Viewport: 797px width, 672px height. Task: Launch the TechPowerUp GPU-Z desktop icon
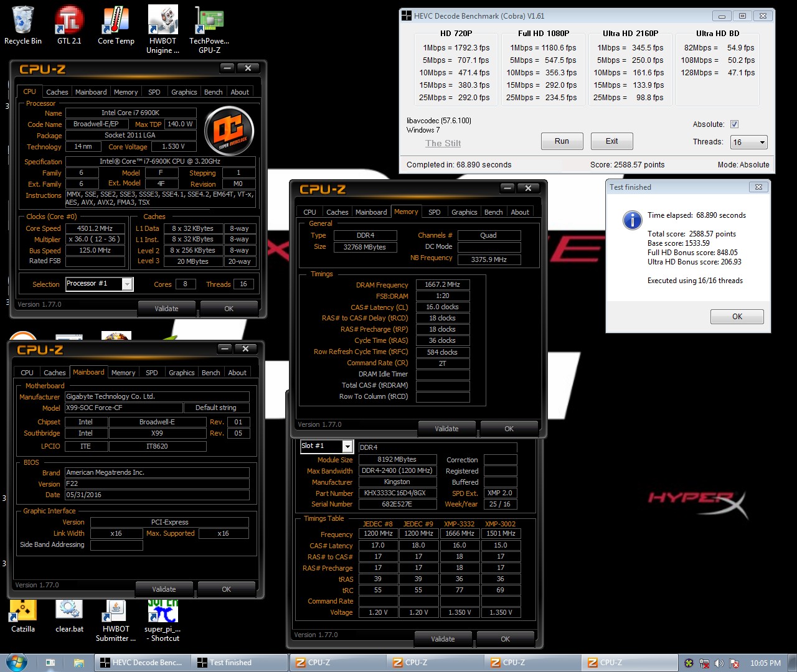click(209, 30)
